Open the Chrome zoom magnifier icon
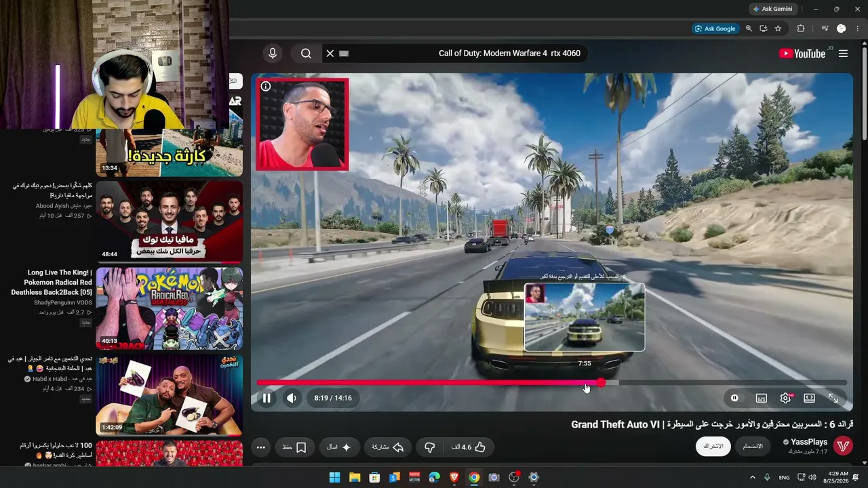This screenshot has width=868, height=488. click(x=749, y=28)
